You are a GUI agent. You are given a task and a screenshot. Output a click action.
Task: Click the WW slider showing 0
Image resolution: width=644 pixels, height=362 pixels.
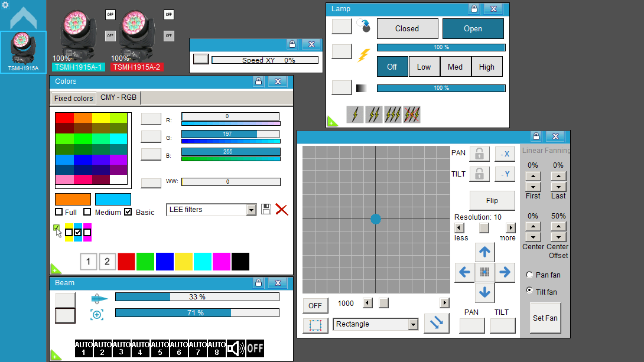(x=231, y=181)
